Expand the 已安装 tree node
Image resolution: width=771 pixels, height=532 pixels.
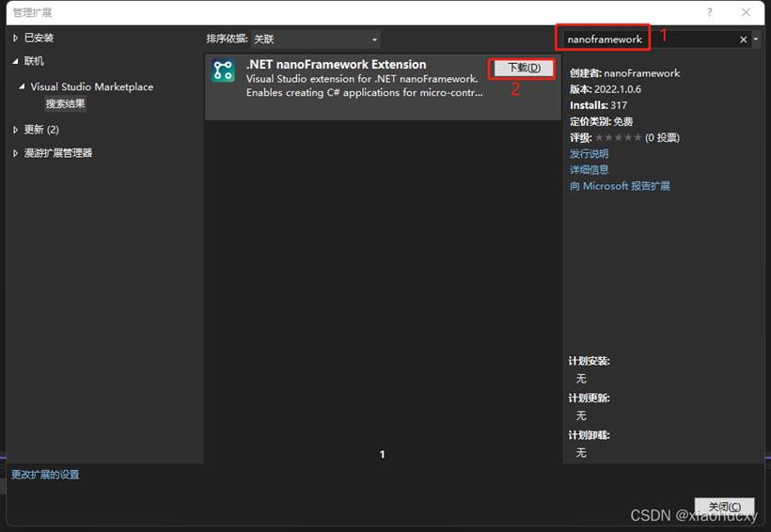[x=15, y=38]
